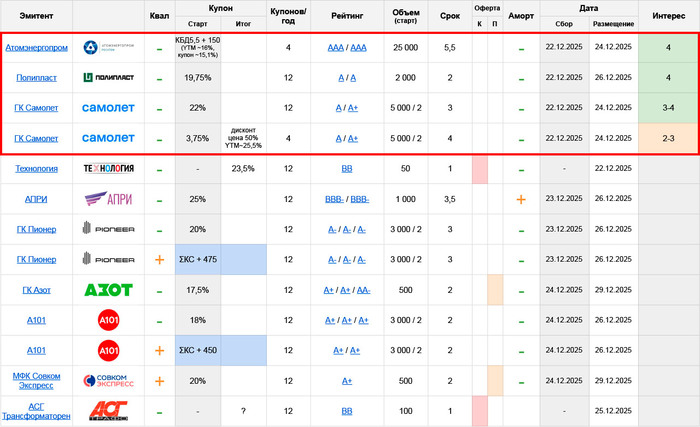The image size is (700, 427).
Task: Click the Полипласт logo image
Action: click(x=107, y=78)
